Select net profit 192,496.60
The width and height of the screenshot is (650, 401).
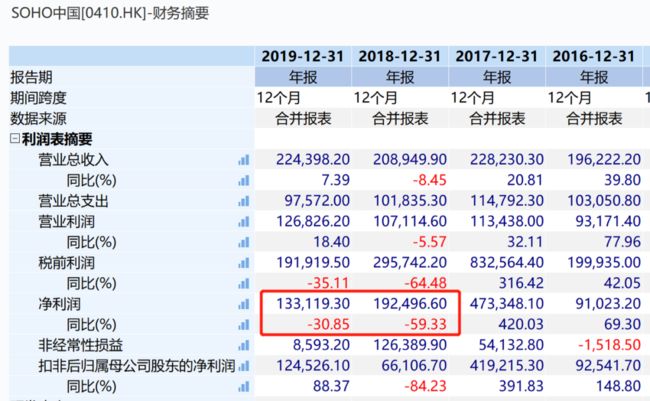tap(410, 304)
